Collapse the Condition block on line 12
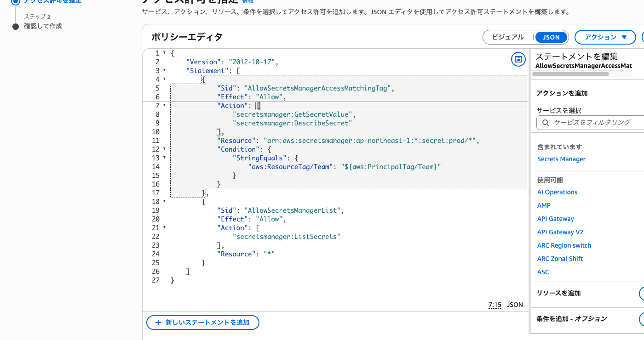644x340 pixels. coord(164,149)
